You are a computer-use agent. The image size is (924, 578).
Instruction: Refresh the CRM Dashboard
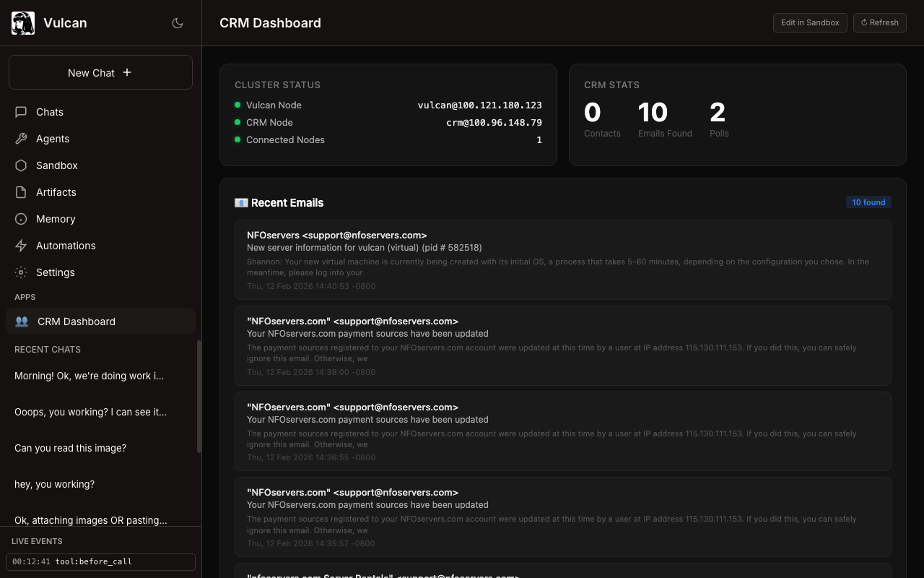point(879,22)
